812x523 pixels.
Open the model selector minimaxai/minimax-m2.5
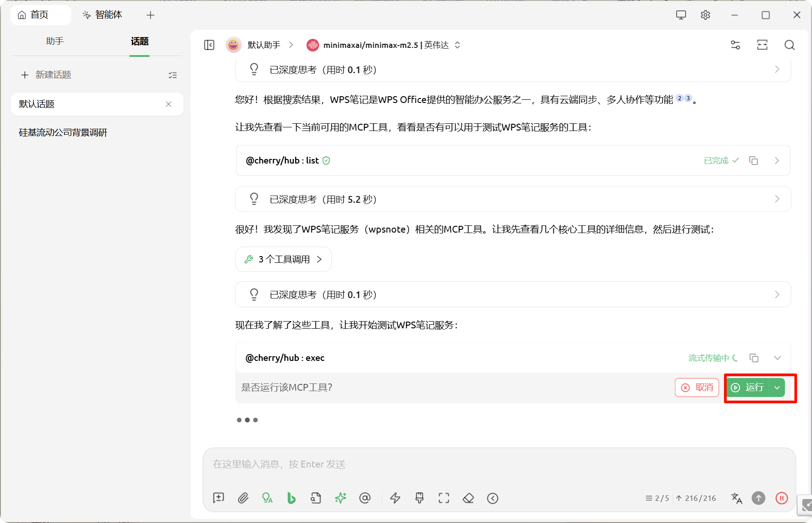click(383, 45)
